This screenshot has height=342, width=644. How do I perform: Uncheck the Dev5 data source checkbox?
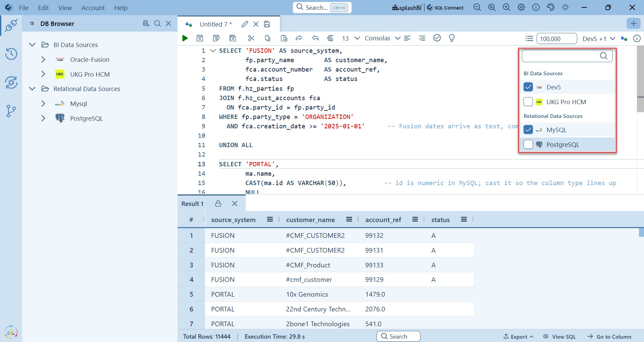(x=528, y=87)
